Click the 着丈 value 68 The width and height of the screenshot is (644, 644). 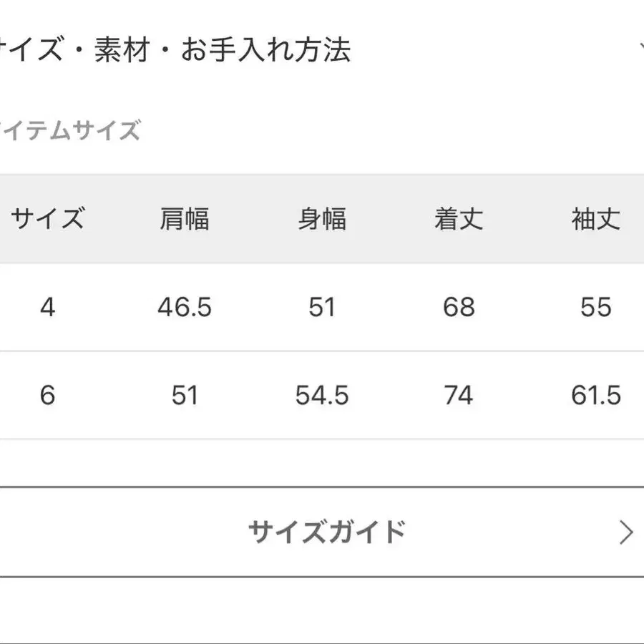click(x=459, y=307)
